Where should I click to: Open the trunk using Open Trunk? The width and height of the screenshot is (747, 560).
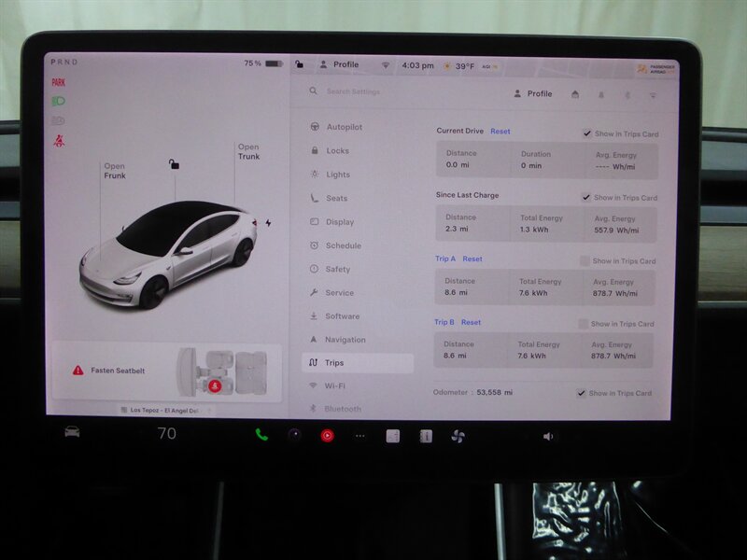click(250, 151)
